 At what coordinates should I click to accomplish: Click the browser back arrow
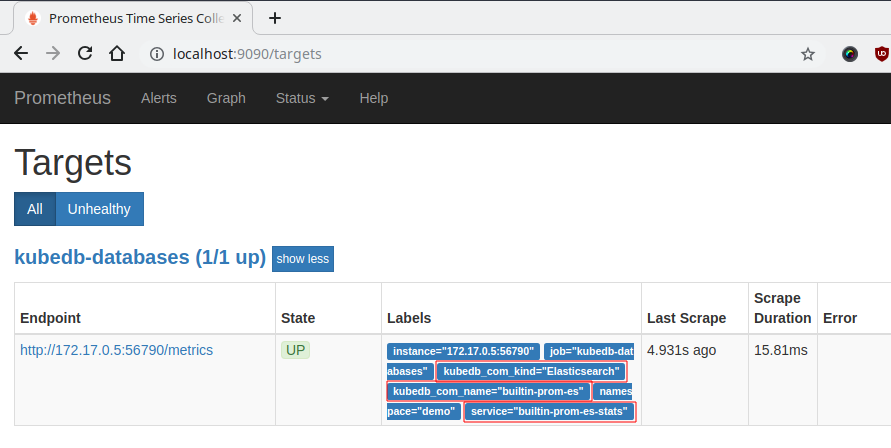click(21, 54)
